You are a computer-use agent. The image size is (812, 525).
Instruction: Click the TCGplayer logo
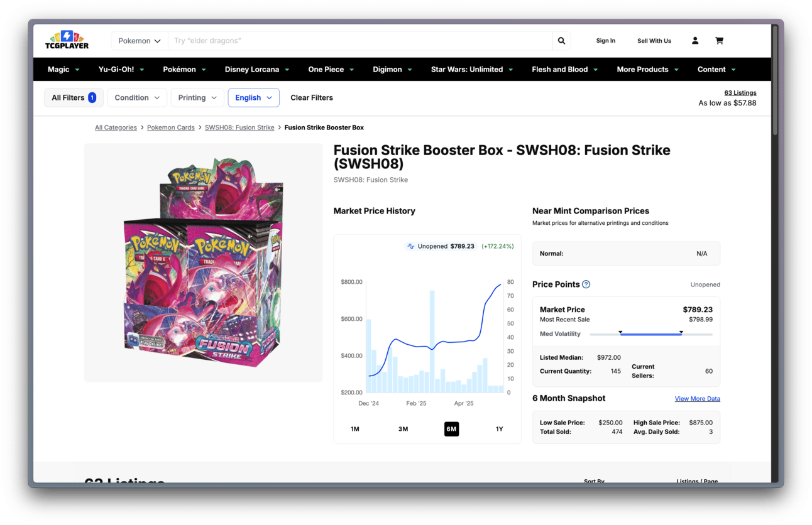point(67,40)
